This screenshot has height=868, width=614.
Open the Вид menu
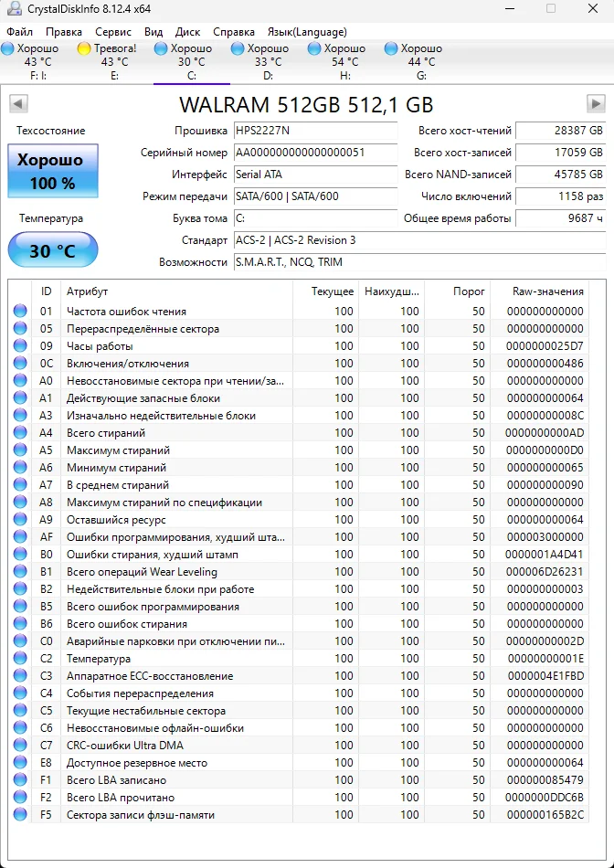153,32
